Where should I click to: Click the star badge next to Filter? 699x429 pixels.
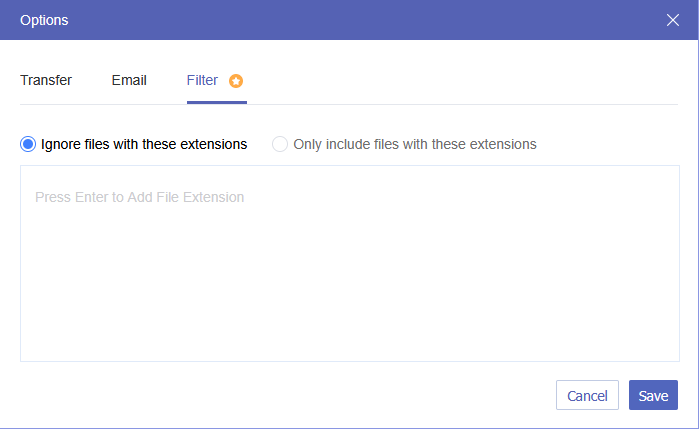tap(236, 81)
